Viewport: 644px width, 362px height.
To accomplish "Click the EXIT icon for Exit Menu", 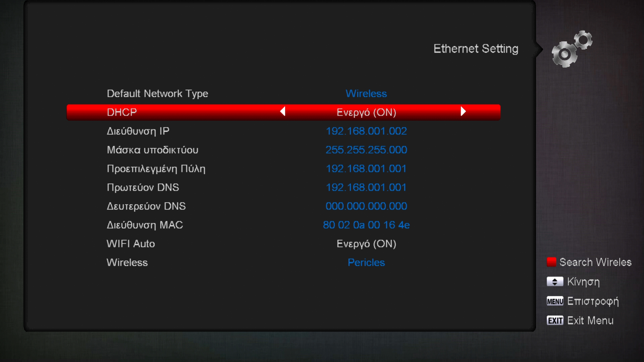I will (x=555, y=320).
